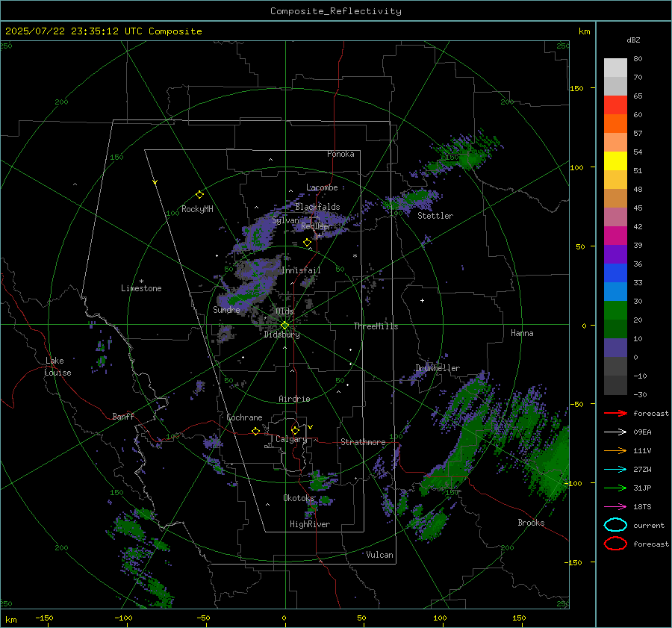Click the Hanna town label
This screenshot has width=672, height=628.
(522, 333)
